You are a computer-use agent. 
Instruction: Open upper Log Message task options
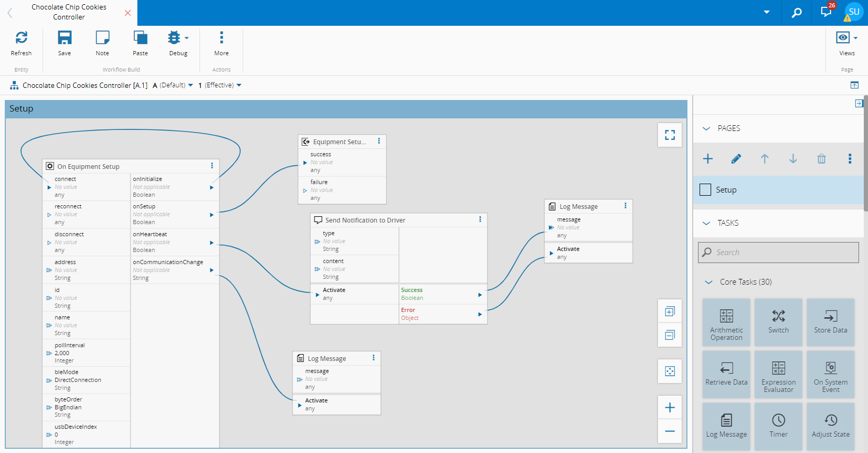[625, 206]
